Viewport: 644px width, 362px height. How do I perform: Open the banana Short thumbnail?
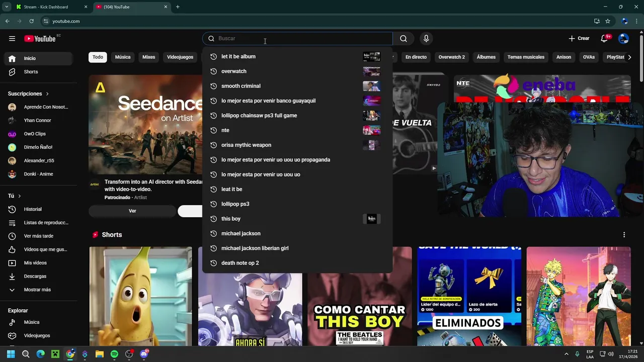140,296
